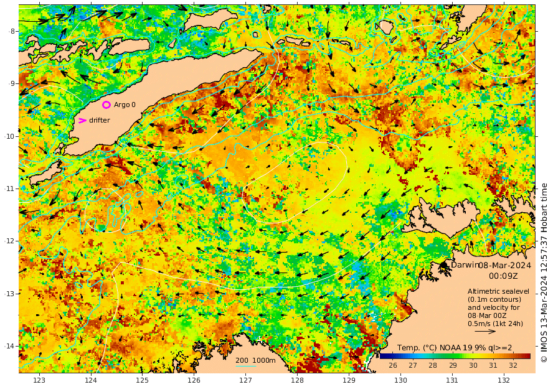Screen dimensions: 548x392
Task: Click latitude axis label -10
Action: click(9, 136)
